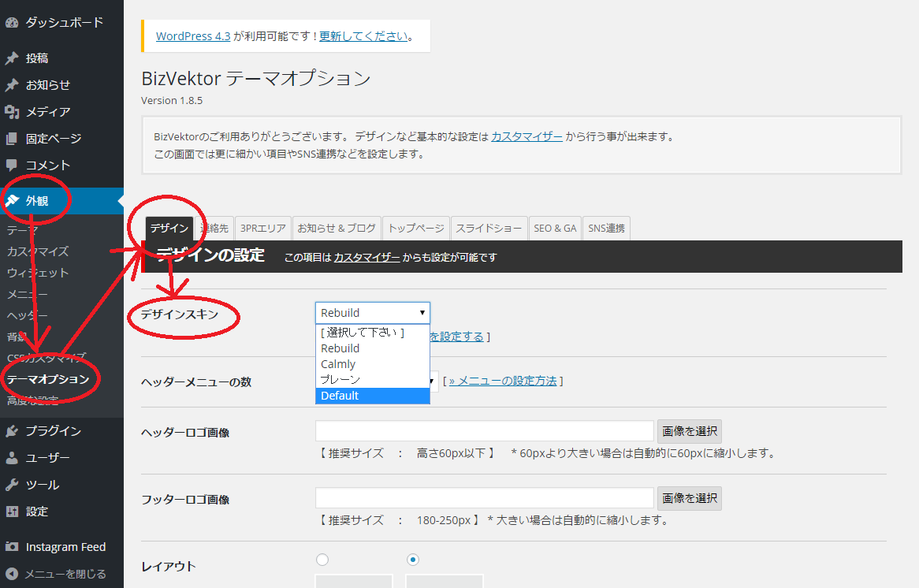Choose プレーン option in the skin list

(373, 380)
